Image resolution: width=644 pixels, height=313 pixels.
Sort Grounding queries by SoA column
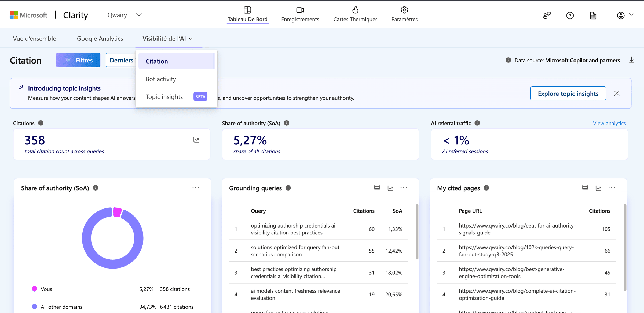397,211
